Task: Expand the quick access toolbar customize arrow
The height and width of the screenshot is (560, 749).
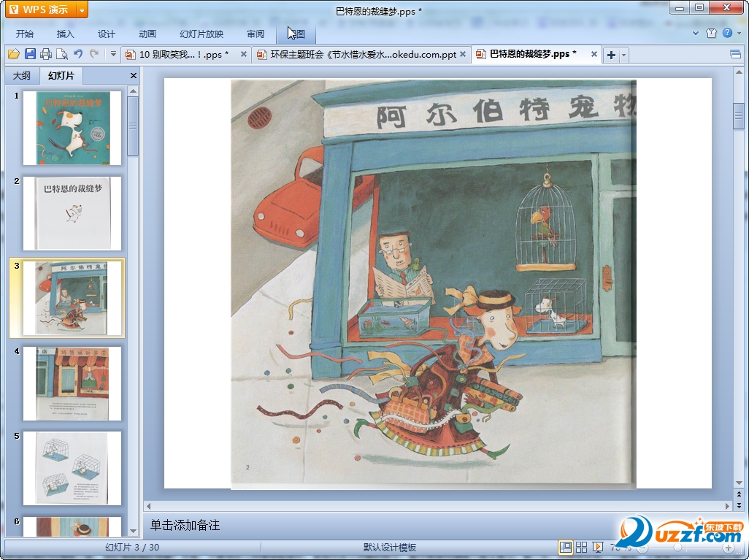Action: coord(113,54)
